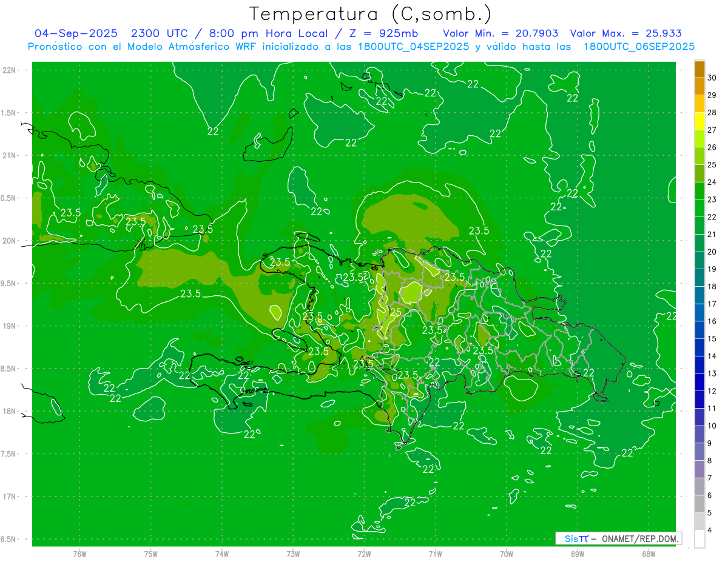Click the 'Valor Max. = 25.933' value

tap(625, 34)
